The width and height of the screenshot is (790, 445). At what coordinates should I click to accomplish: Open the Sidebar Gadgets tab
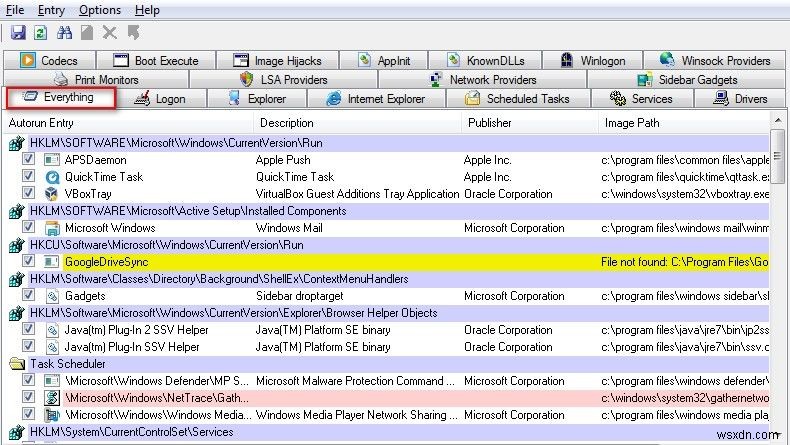687,80
